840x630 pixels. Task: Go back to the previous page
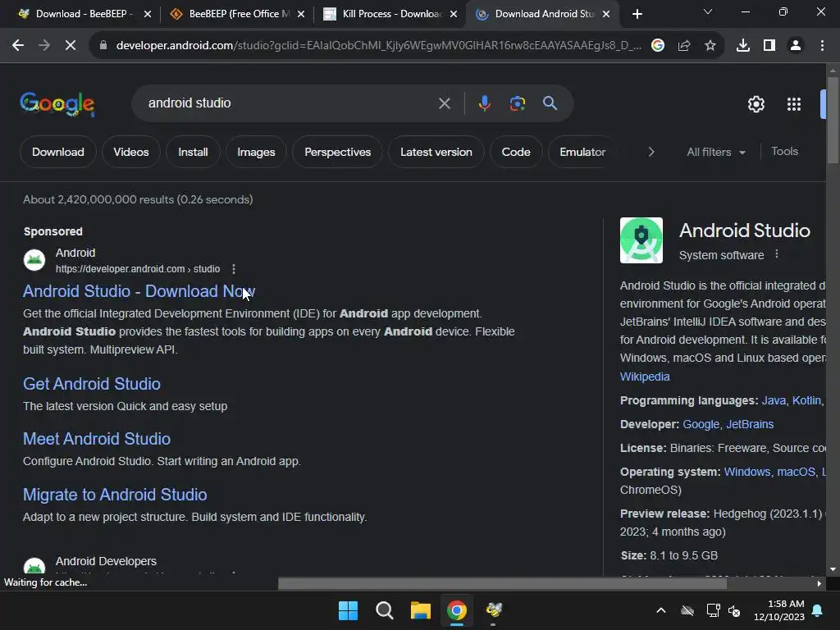(x=18, y=46)
